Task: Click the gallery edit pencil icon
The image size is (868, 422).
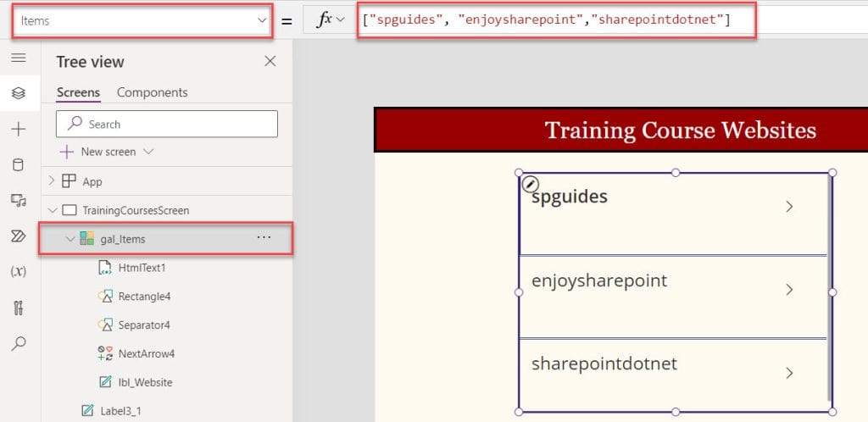Action: pyautogui.click(x=531, y=184)
